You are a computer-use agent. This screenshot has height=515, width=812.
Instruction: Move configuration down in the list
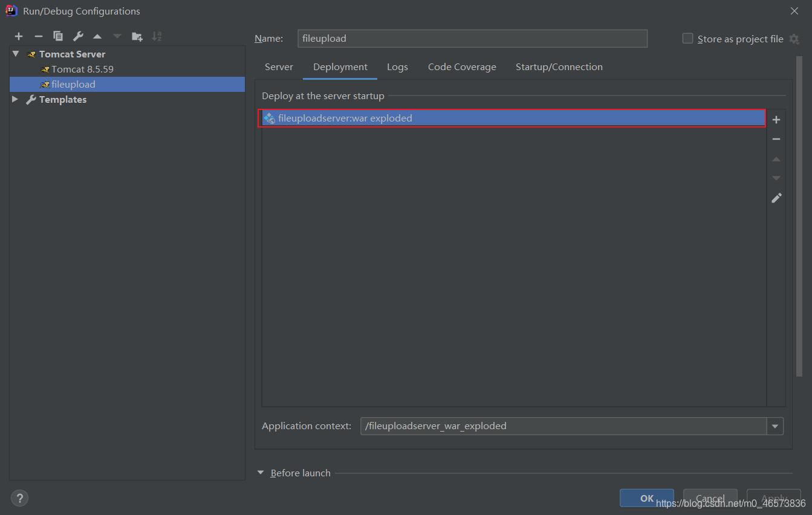click(x=117, y=36)
